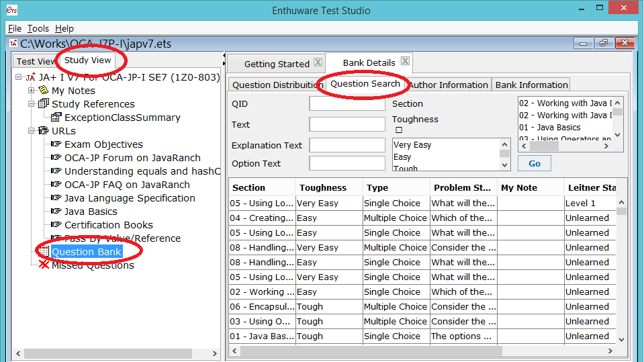Screen dimensions: 644x362
Task: Focus the Option Text input field
Action: pos(347,163)
